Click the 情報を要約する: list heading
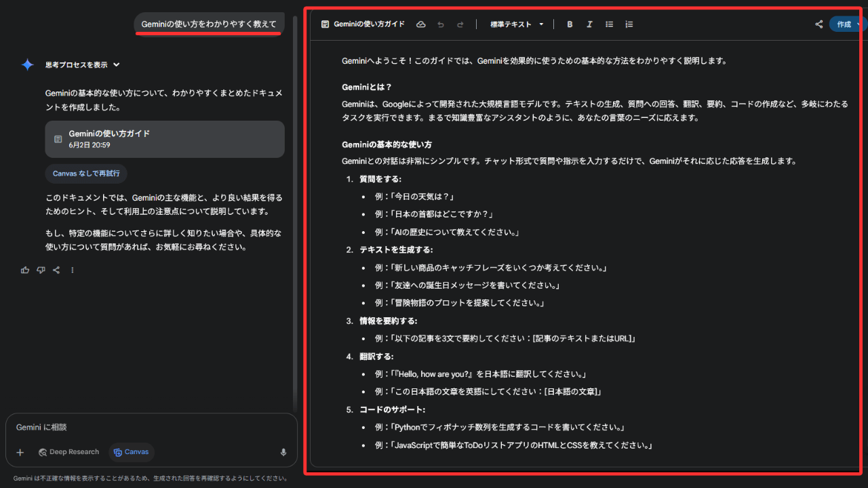Image resolution: width=868 pixels, height=488 pixels. click(x=389, y=321)
